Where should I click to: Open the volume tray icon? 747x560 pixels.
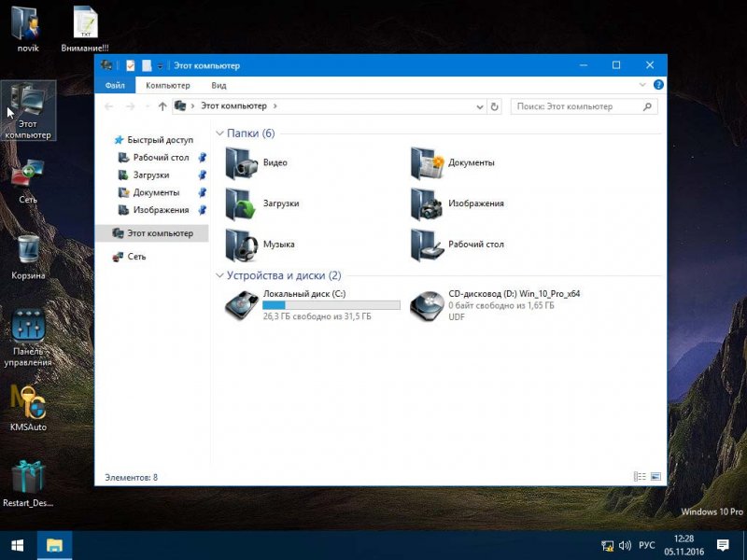point(625,546)
